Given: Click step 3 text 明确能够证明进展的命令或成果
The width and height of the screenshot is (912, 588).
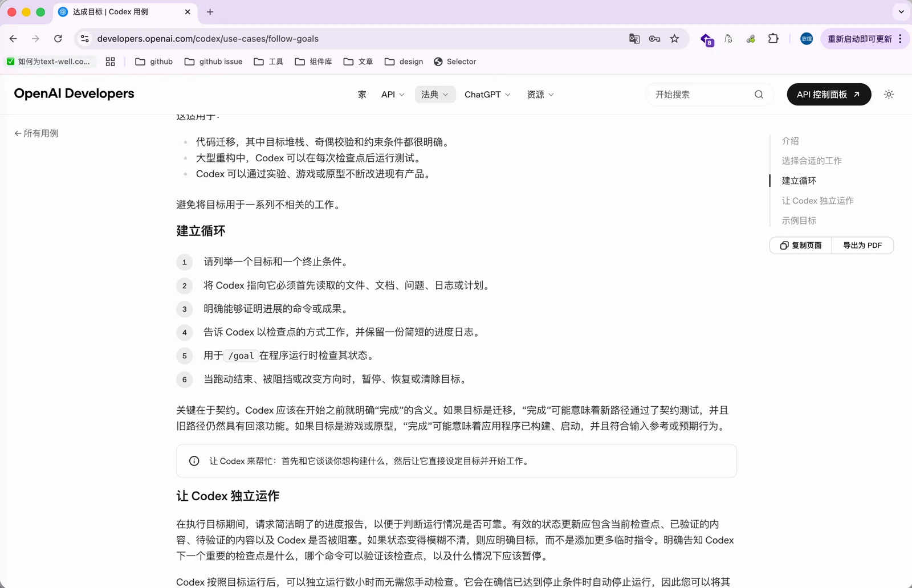Looking at the screenshot, I should tap(276, 309).
